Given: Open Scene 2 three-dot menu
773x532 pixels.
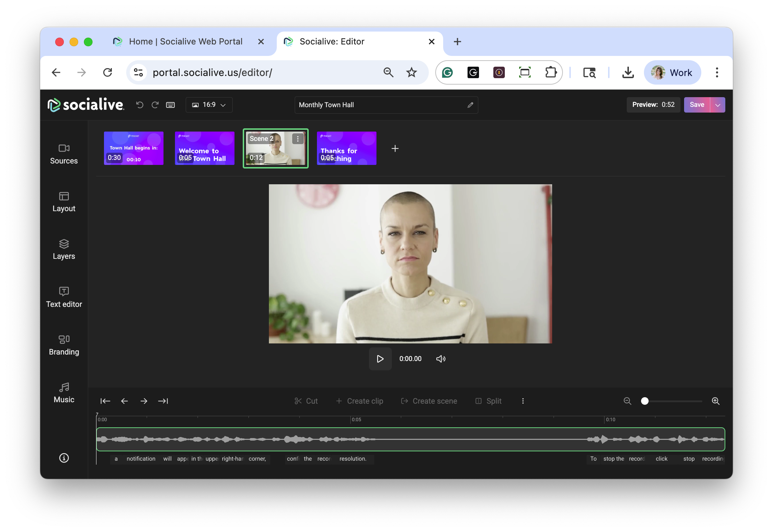Looking at the screenshot, I should point(298,139).
